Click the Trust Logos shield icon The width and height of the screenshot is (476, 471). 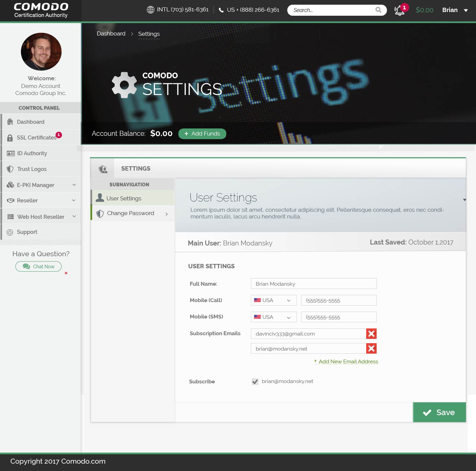point(10,169)
